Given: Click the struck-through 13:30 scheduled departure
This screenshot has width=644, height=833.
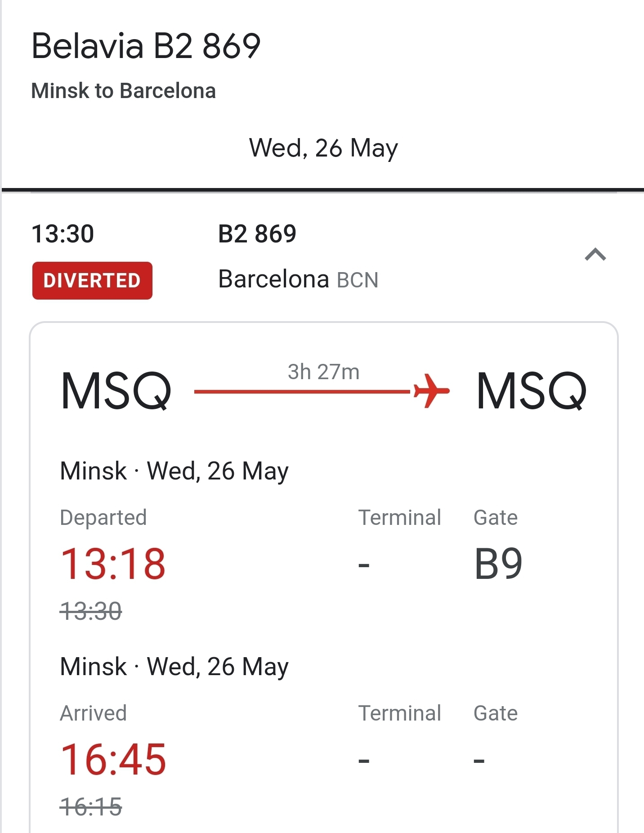Looking at the screenshot, I should (x=91, y=611).
